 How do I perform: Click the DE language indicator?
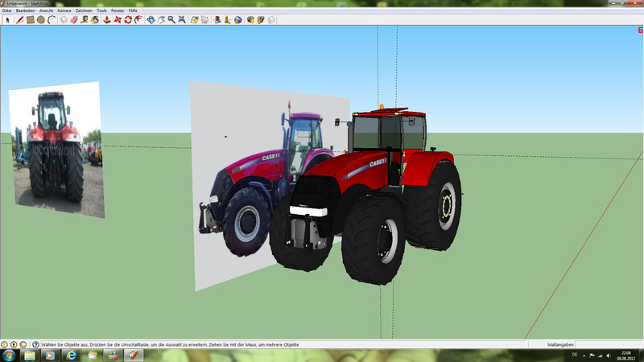[x=575, y=355]
